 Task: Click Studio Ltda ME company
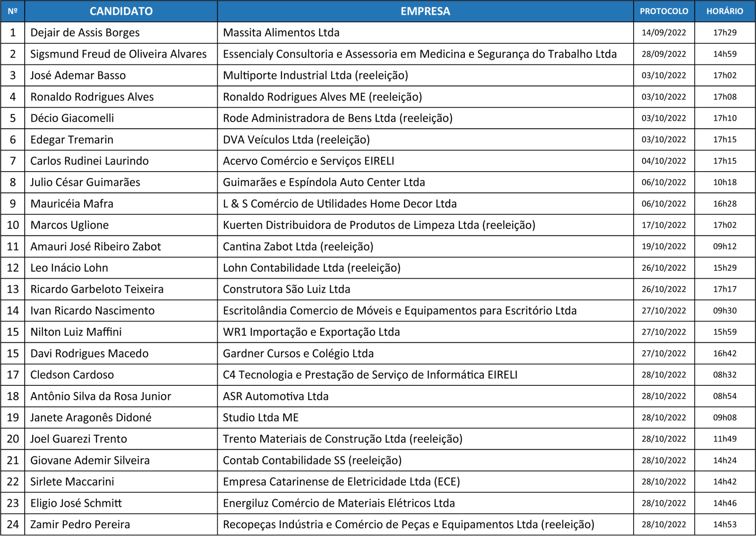(x=261, y=418)
